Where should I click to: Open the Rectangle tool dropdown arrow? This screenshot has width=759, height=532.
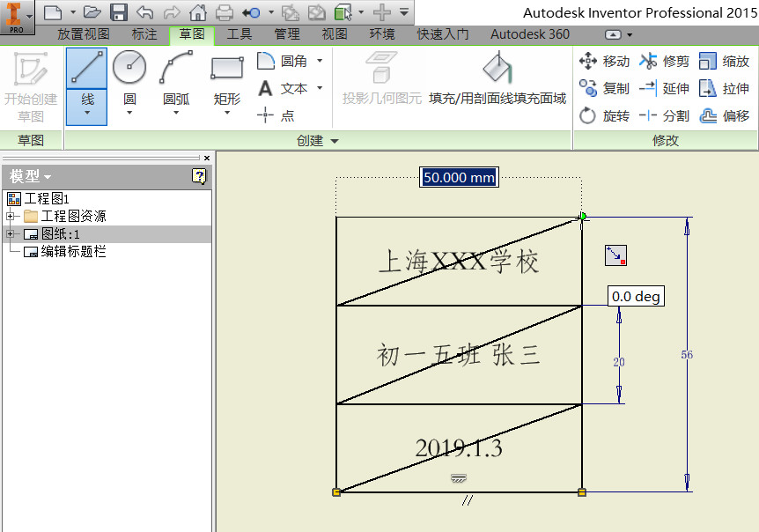pos(227,113)
